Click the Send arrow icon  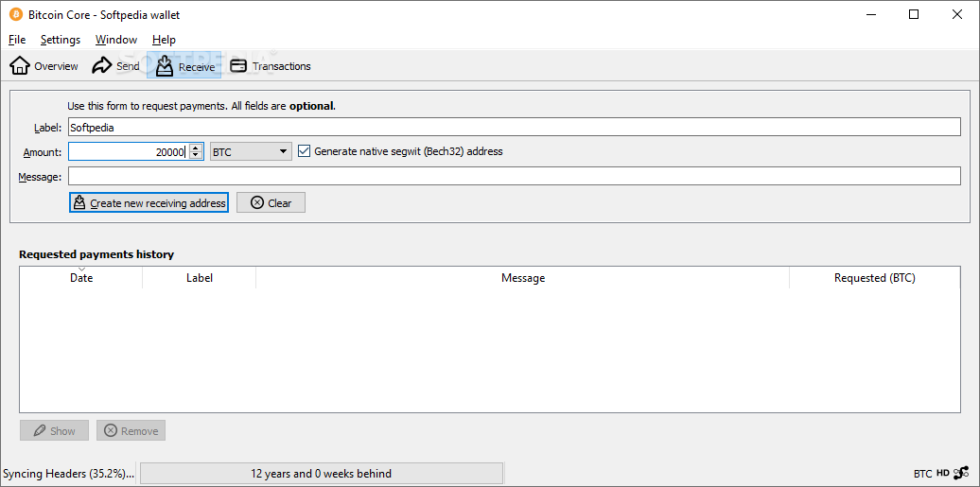tap(102, 65)
